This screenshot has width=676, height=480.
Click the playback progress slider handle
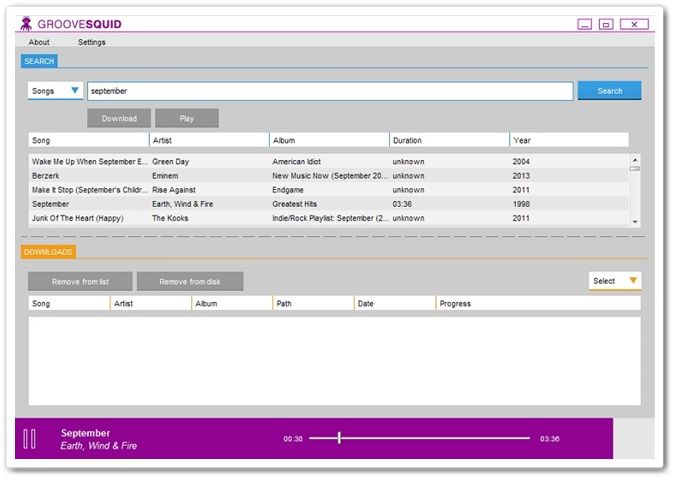click(339, 438)
